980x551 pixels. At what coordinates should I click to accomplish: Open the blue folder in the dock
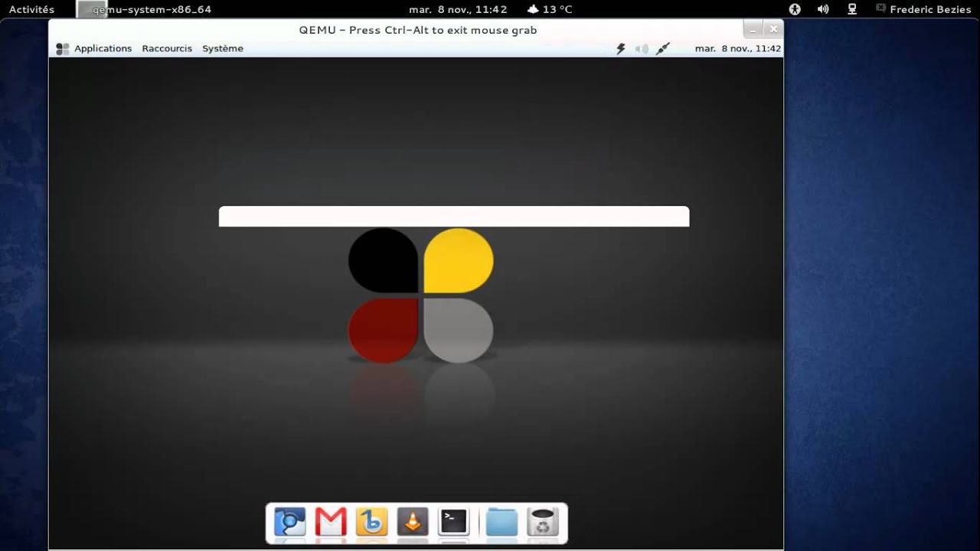click(x=502, y=522)
